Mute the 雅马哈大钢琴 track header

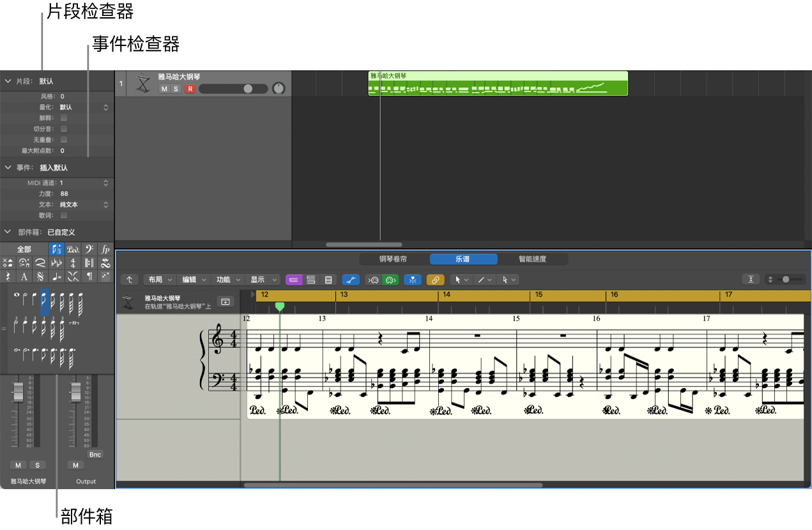164,89
